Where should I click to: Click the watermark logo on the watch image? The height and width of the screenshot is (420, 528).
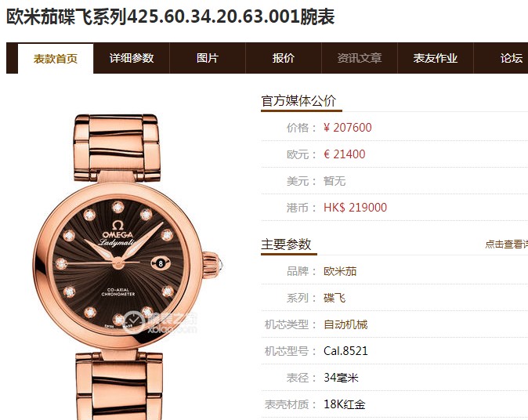[160, 323]
